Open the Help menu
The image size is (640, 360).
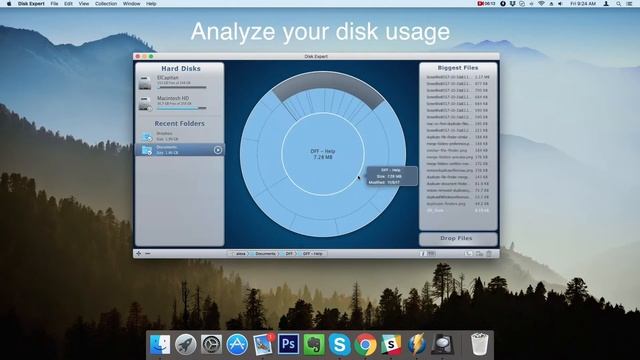(x=151, y=4)
